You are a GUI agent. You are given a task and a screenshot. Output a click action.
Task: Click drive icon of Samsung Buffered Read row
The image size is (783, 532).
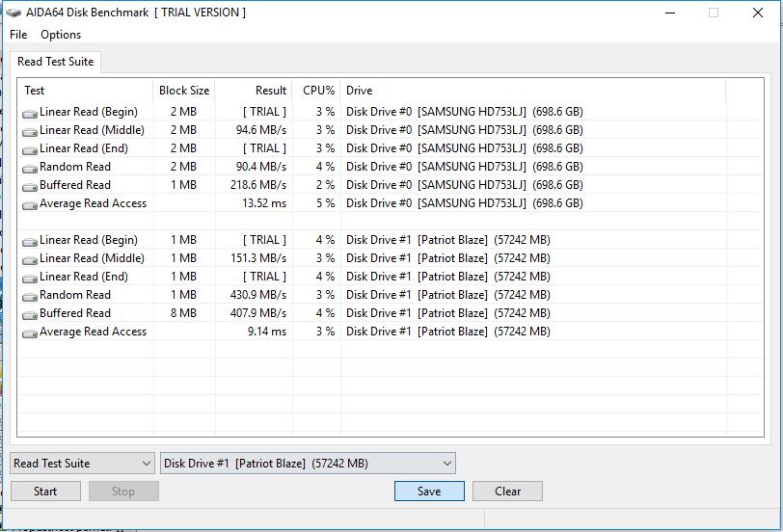tap(30, 187)
